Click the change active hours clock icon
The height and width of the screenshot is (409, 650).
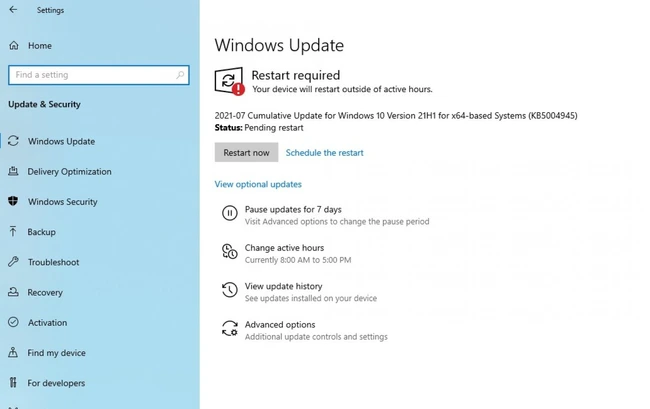coord(229,253)
